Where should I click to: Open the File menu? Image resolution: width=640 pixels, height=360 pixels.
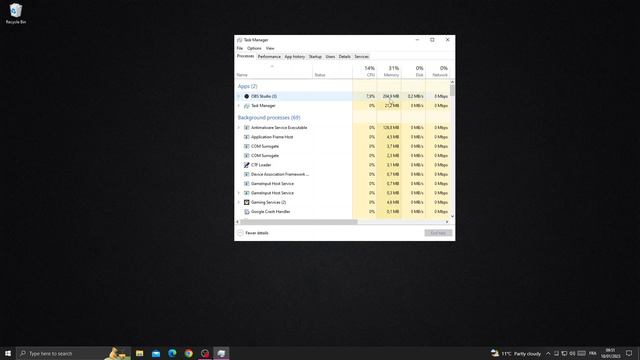(x=240, y=48)
